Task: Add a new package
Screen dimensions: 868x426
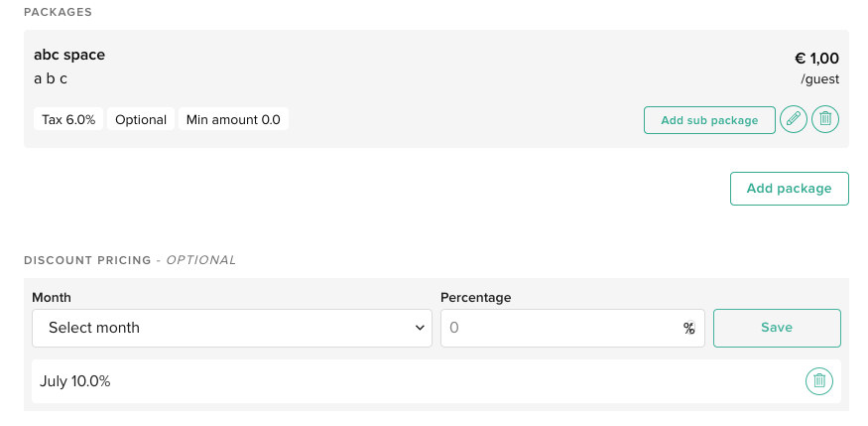Action: (789, 189)
